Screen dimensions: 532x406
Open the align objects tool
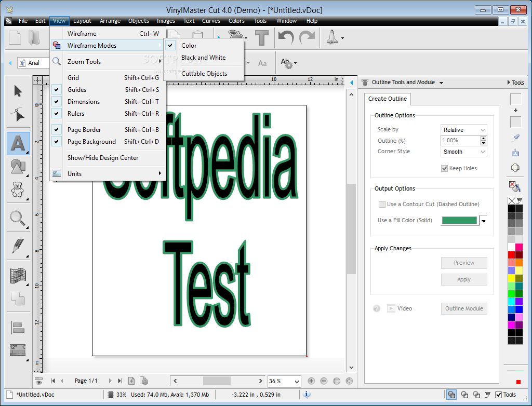pyautogui.click(x=18, y=328)
